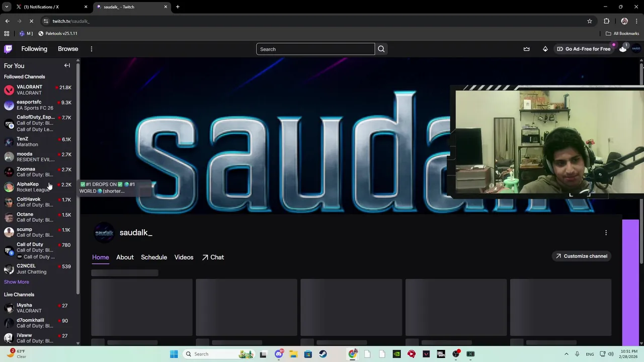Open the Chrome profile avatar
644x362 pixels.
624,21
